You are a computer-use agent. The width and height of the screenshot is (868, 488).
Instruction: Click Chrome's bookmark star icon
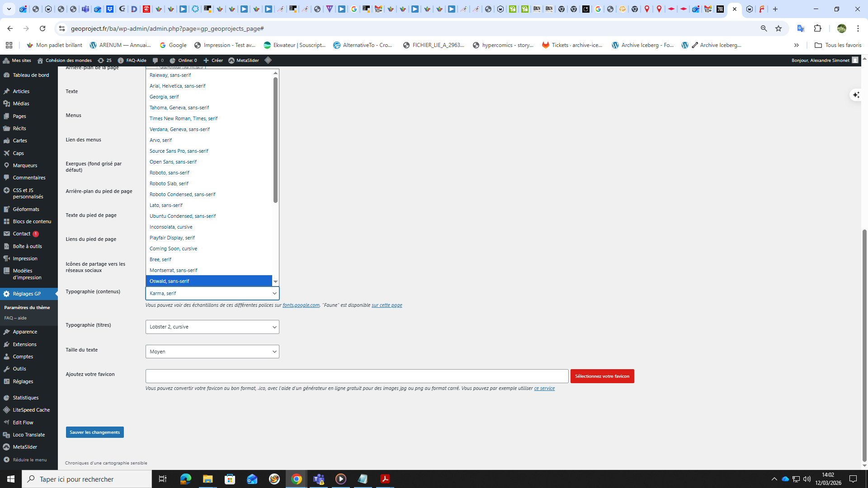pos(778,28)
